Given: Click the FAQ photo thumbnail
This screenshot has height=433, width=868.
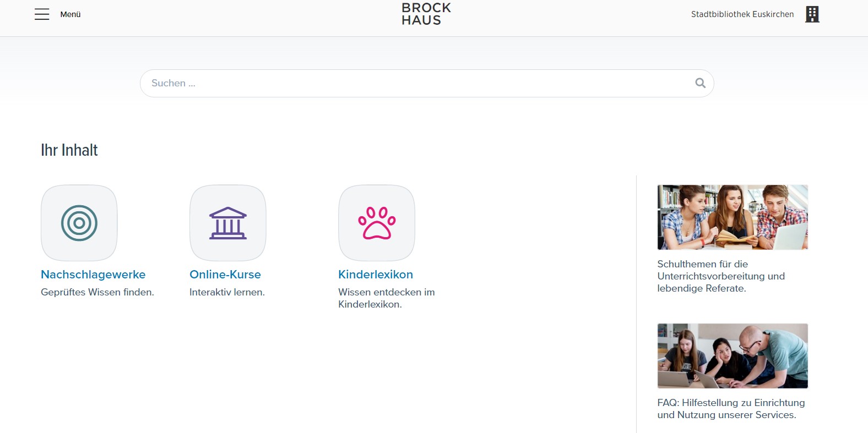Looking at the screenshot, I should 733,356.
